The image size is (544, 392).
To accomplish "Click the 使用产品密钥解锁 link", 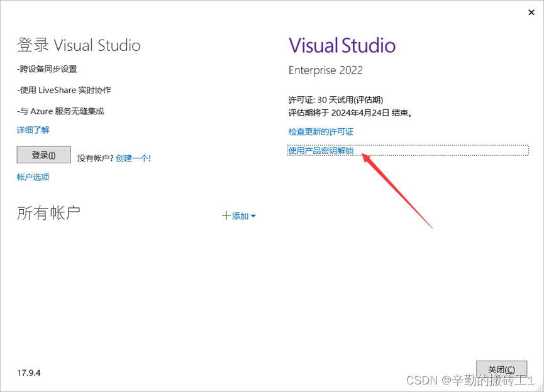I will [321, 150].
